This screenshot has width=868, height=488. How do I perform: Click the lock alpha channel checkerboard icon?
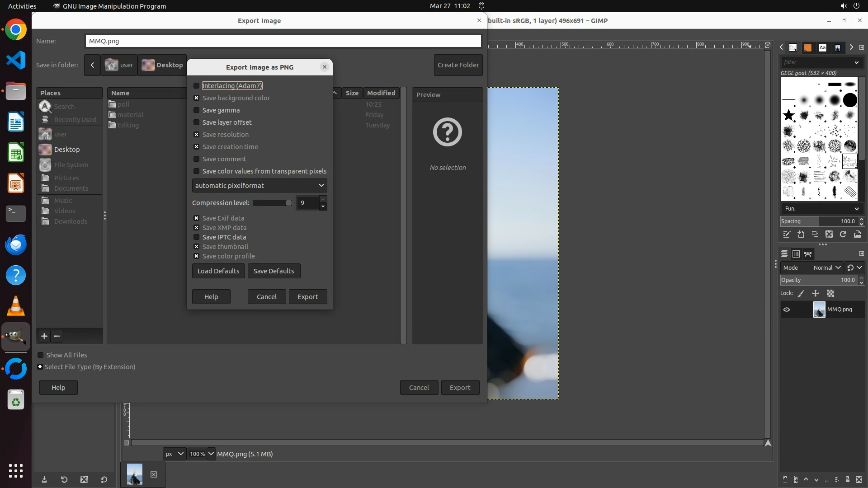tap(830, 294)
